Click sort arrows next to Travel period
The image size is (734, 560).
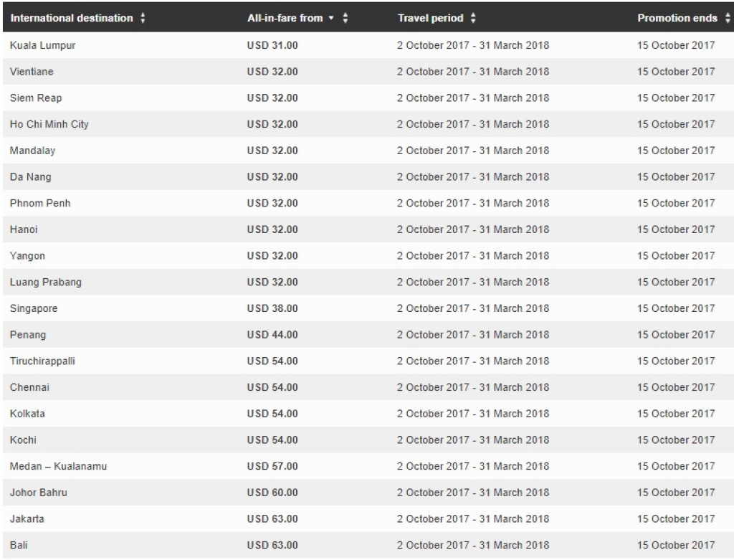tap(472, 18)
